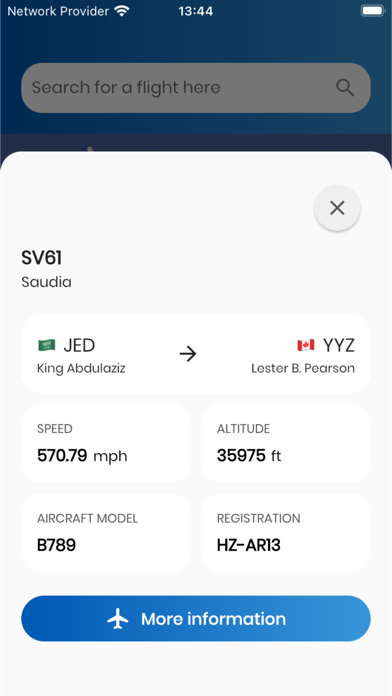Select the YYZ Lester B. Pearson destination
392x696 pixels.
pos(303,355)
